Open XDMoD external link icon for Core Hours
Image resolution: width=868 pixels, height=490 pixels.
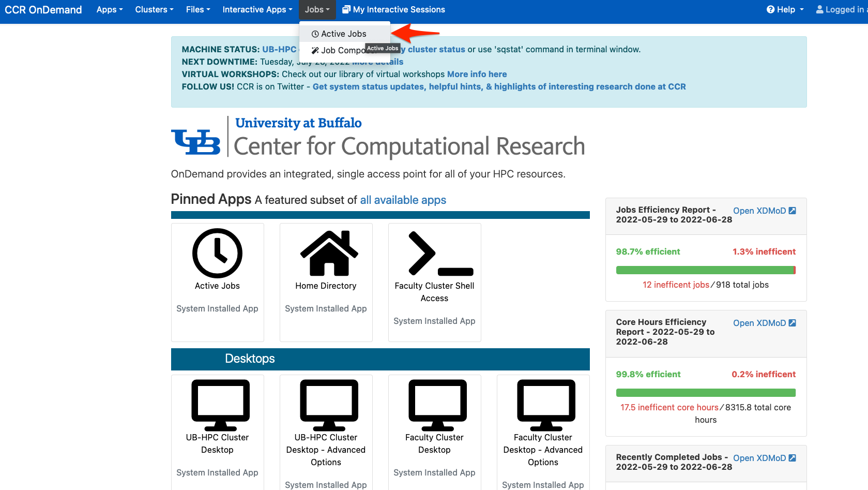coord(792,323)
